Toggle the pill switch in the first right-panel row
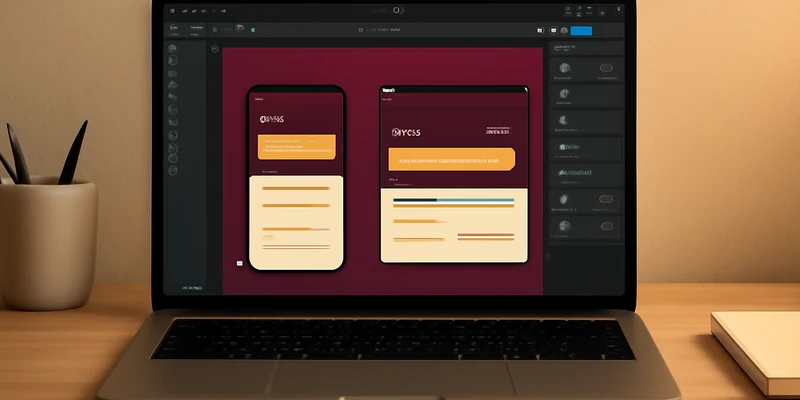This screenshot has height=400, width=800. coord(606,68)
